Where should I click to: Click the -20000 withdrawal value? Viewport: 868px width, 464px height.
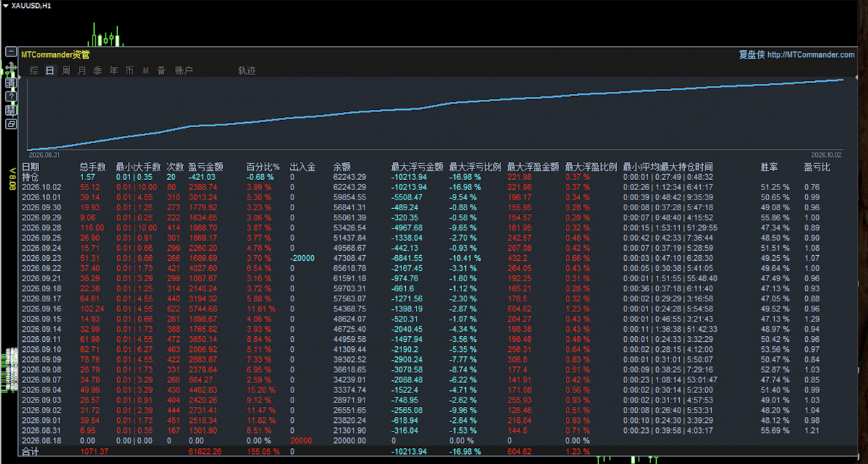point(302,258)
